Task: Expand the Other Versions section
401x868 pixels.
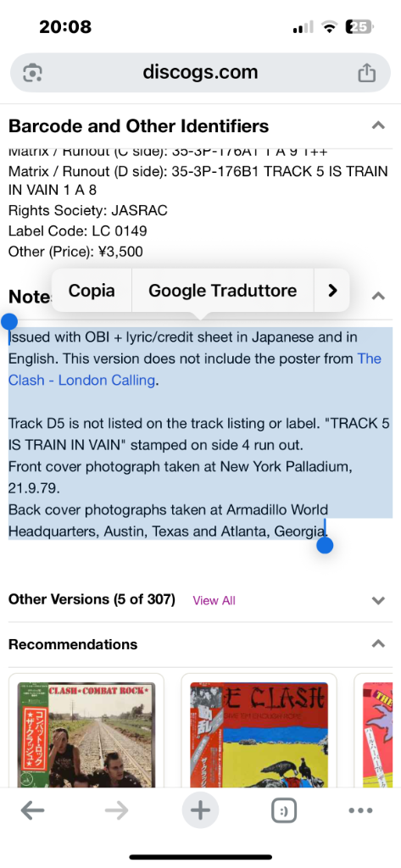Action: tap(378, 601)
